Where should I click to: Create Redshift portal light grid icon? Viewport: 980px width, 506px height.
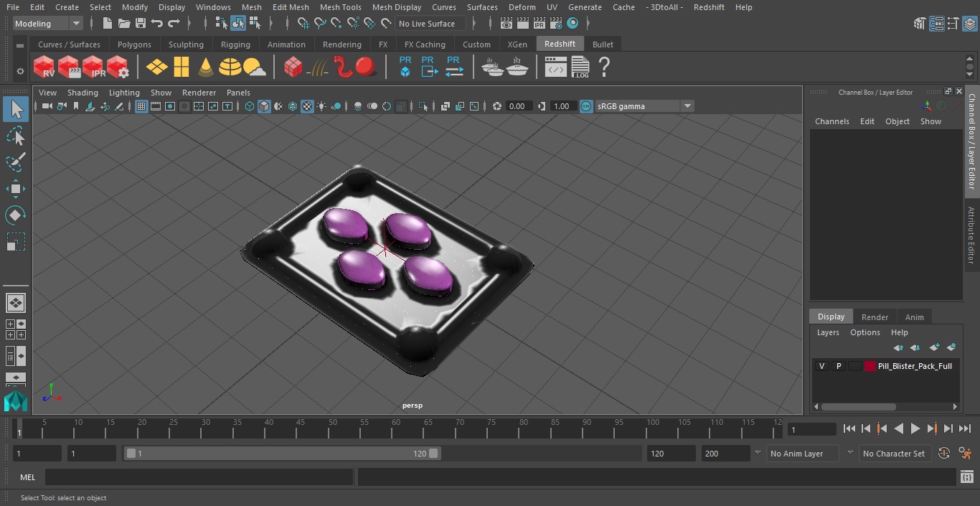pyautogui.click(x=182, y=67)
